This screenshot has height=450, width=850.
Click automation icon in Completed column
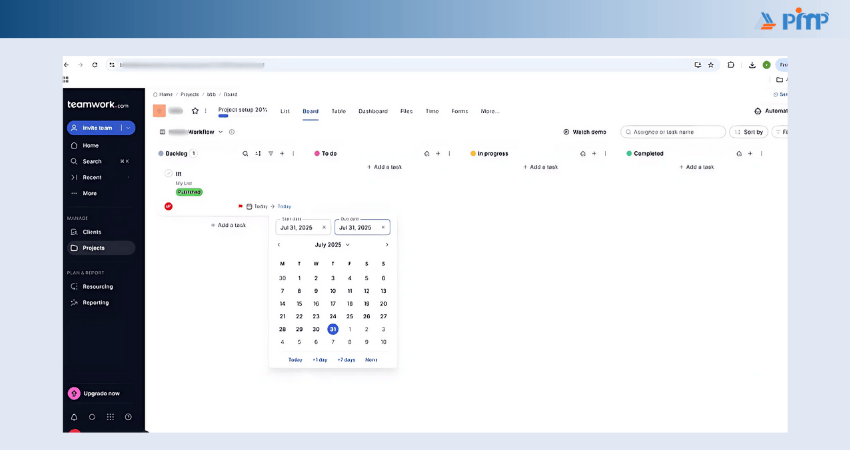pos(739,153)
